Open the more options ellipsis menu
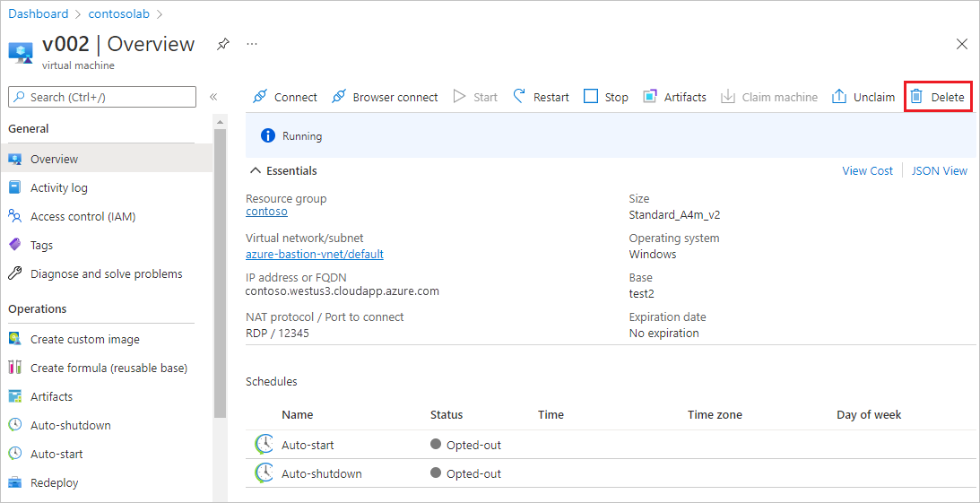The height and width of the screenshot is (503, 980). (252, 44)
